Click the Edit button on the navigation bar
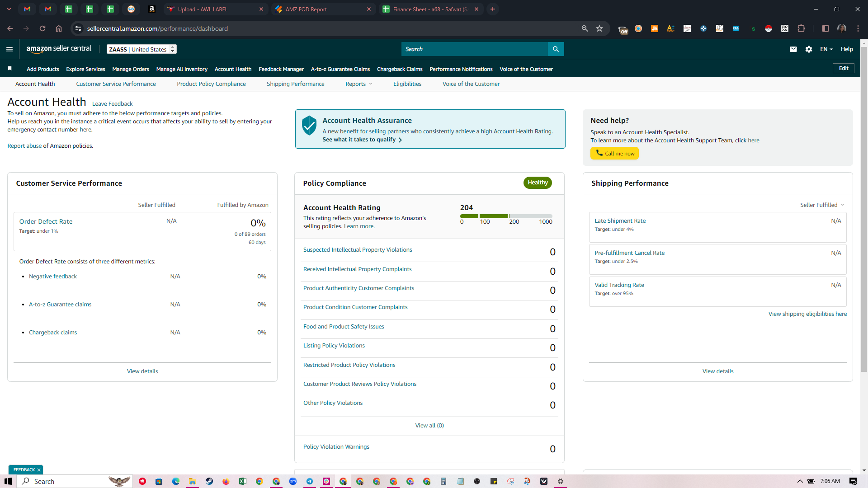This screenshot has width=868, height=488. click(x=844, y=68)
